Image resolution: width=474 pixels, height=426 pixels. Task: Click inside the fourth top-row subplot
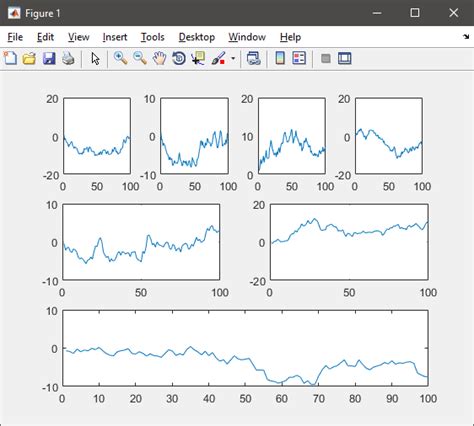(x=389, y=136)
